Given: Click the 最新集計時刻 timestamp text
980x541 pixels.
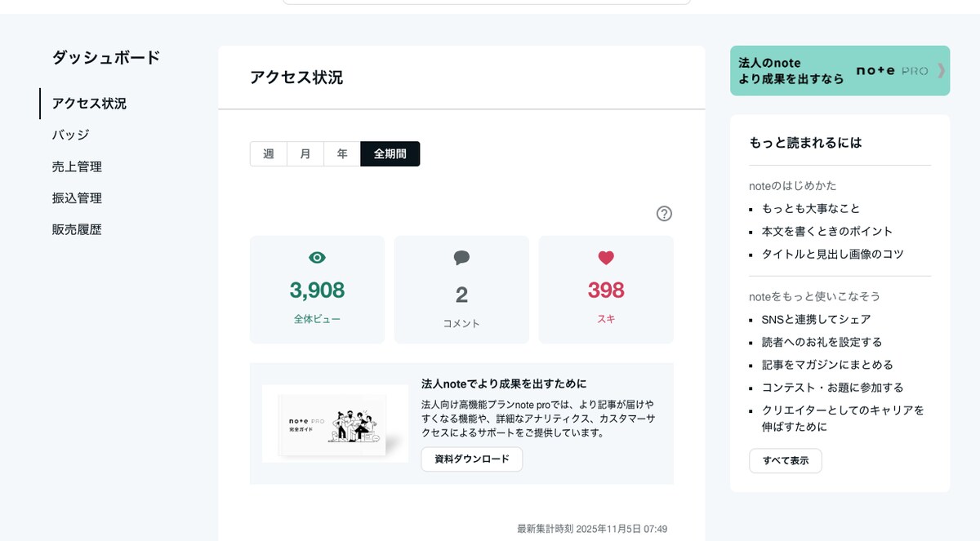Looking at the screenshot, I should (592, 529).
